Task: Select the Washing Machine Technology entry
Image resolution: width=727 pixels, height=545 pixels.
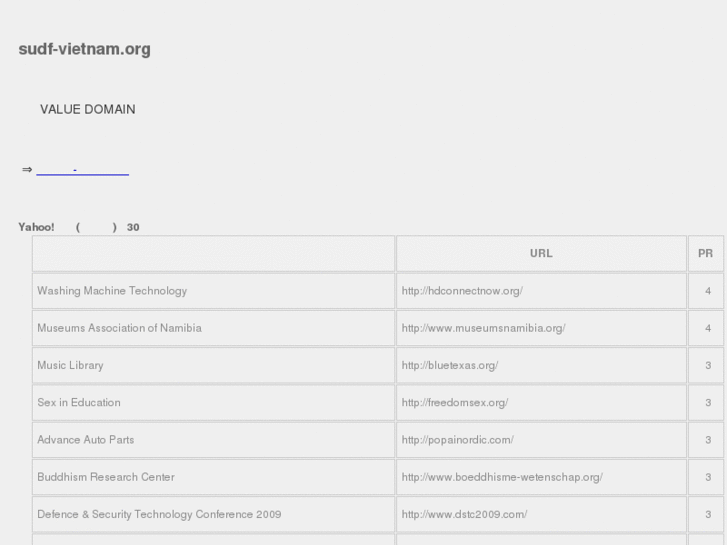Action: coord(112,291)
